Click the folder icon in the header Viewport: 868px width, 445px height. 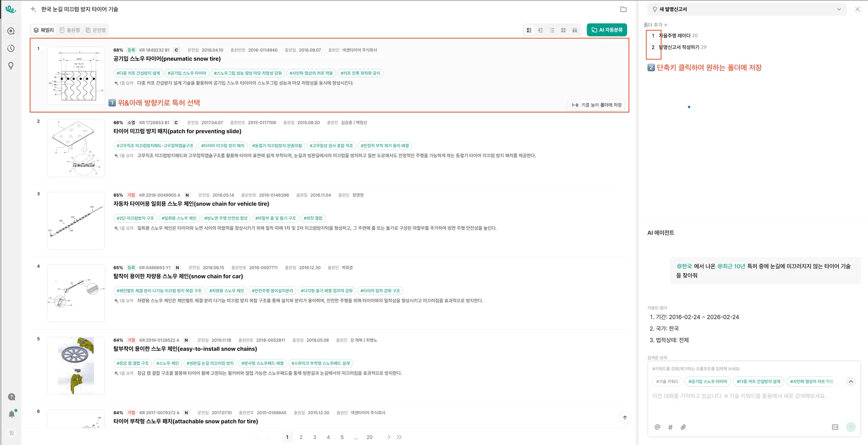tap(623, 9)
